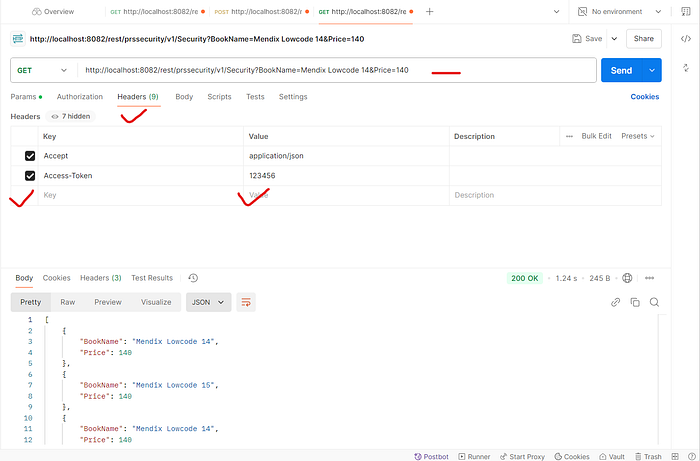Uncheck the Access-Token header checkbox

pos(30,176)
